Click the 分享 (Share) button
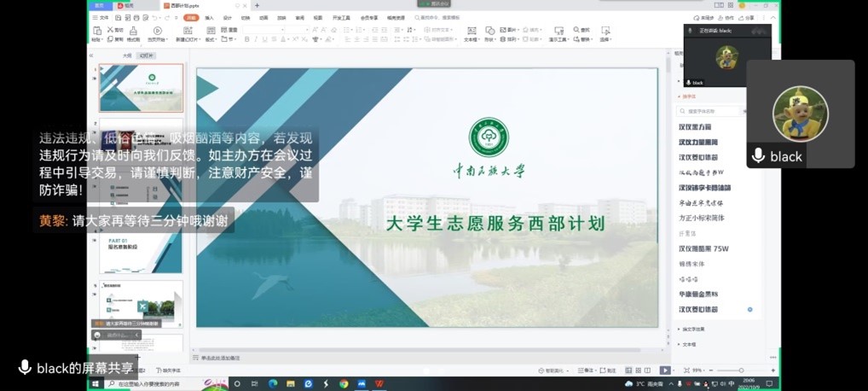 (746, 18)
